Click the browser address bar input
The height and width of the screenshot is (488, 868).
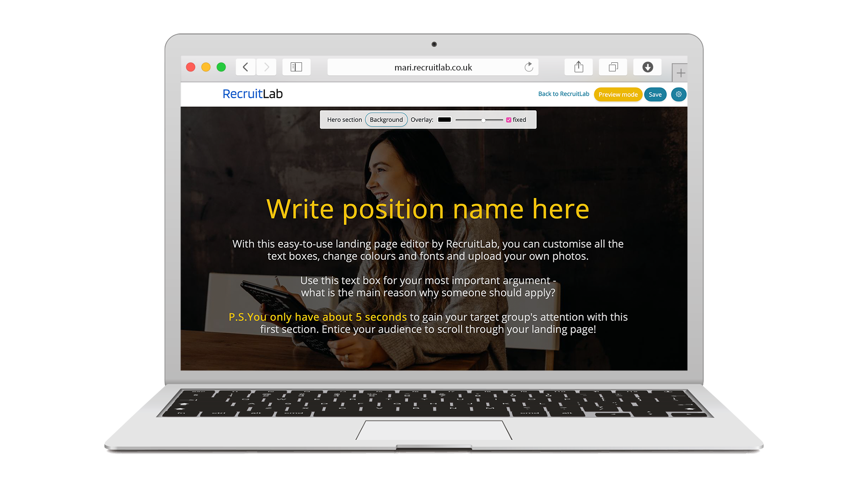[x=434, y=66]
